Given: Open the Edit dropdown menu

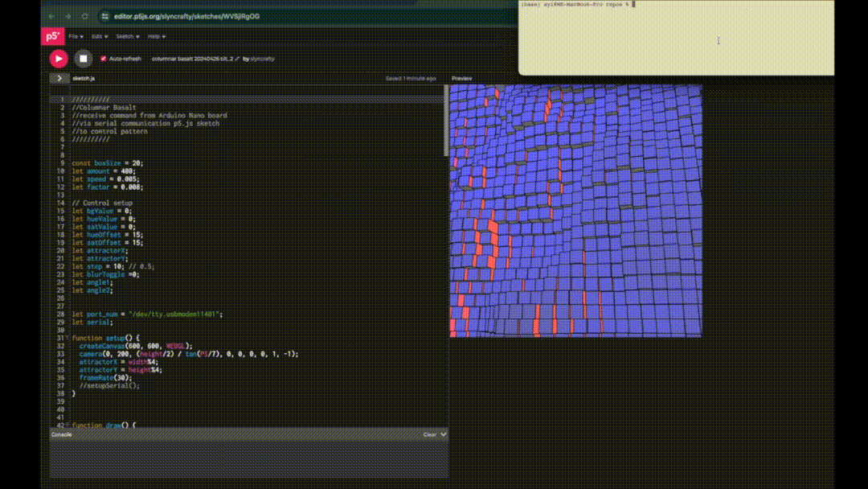Looking at the screenshot, I should pos(100,36).
